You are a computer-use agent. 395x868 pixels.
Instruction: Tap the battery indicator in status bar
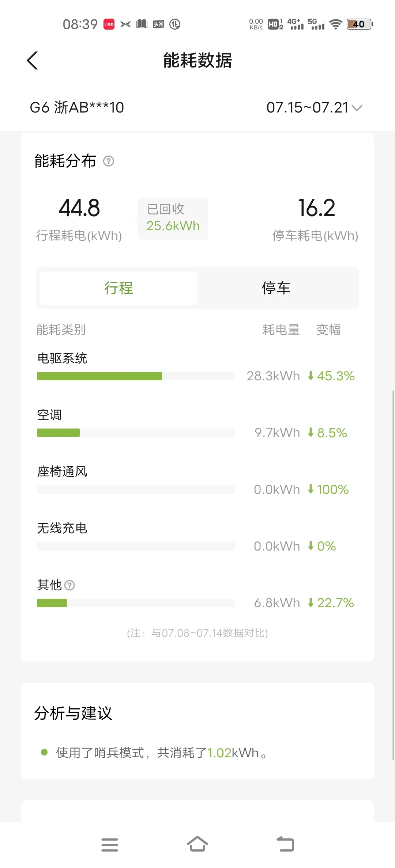[360, 24]
